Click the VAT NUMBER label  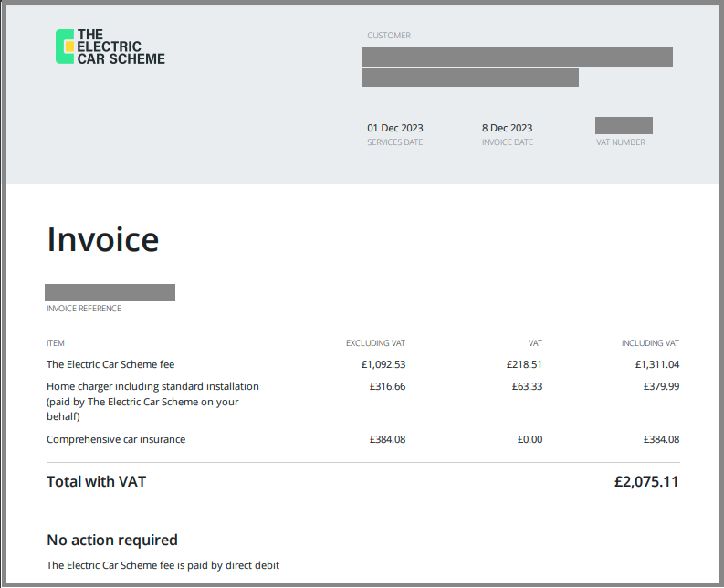(621, 142)
